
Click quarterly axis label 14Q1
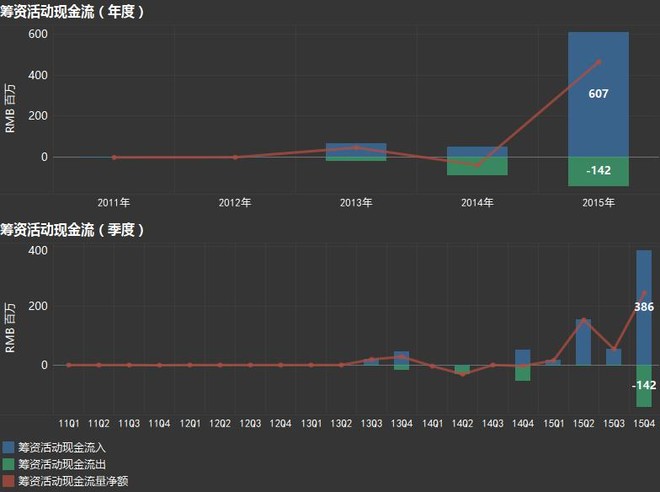click(432, 423)
